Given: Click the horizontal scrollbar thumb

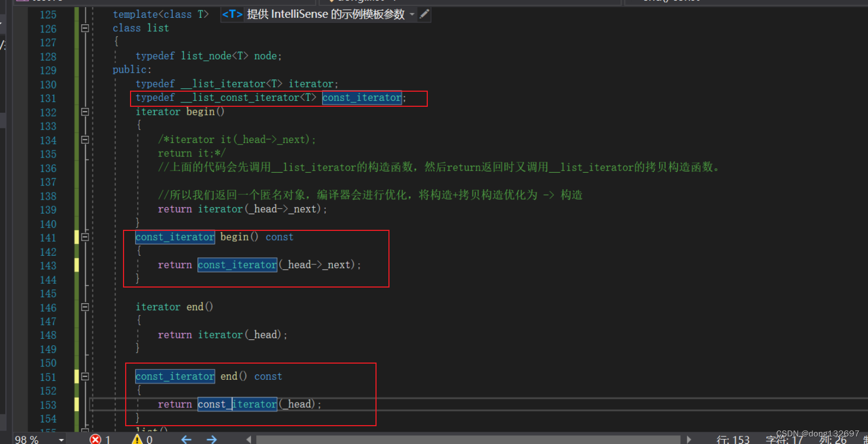Looking at the screenshot, I should (468, 440).
